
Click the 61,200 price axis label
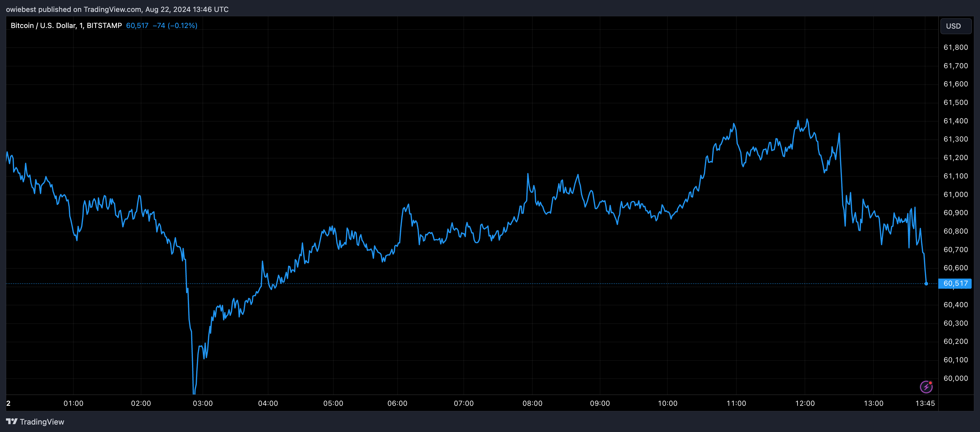956,158
